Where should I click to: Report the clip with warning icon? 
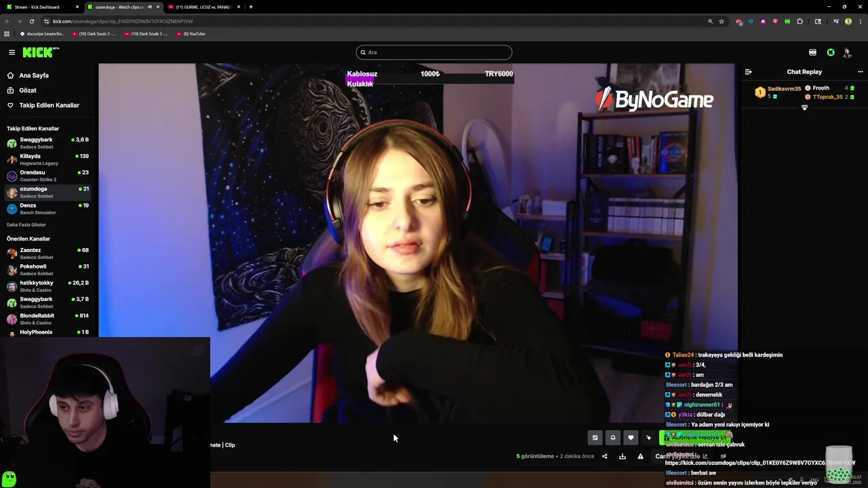640,456
